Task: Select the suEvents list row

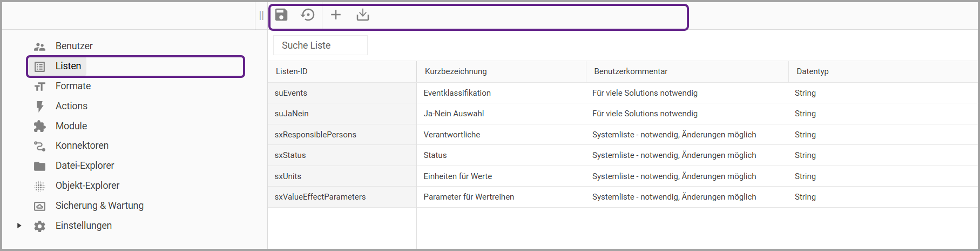Action: (x=291, y=93)
